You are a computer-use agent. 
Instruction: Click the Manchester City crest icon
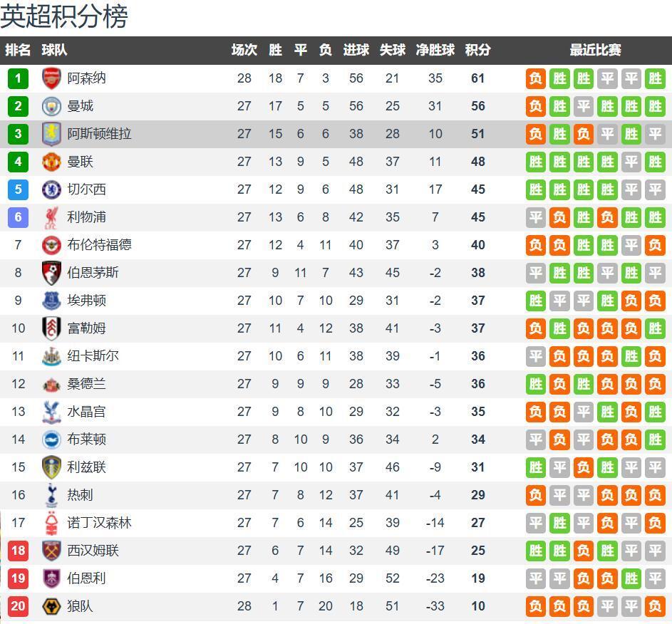[x=52, y=106]
